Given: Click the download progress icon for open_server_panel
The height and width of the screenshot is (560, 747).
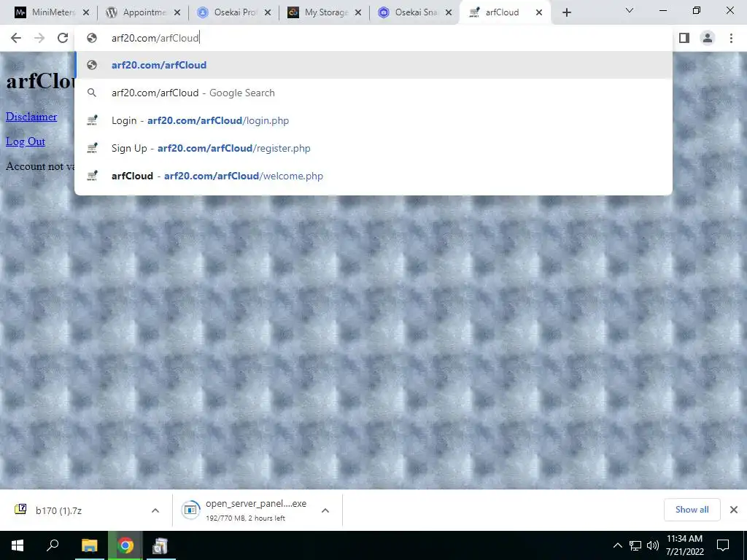Looking at the screenshot, I should (190, 510).
